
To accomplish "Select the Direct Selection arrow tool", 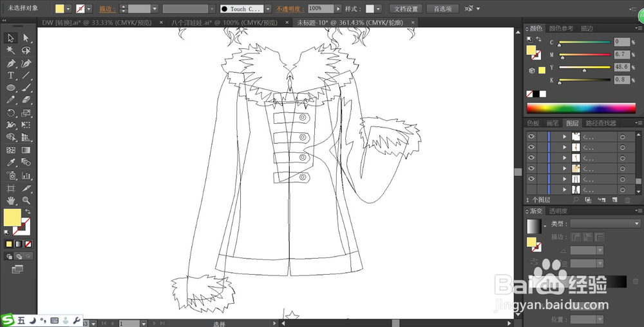I will pyautogui.click(x=26, y=38).
